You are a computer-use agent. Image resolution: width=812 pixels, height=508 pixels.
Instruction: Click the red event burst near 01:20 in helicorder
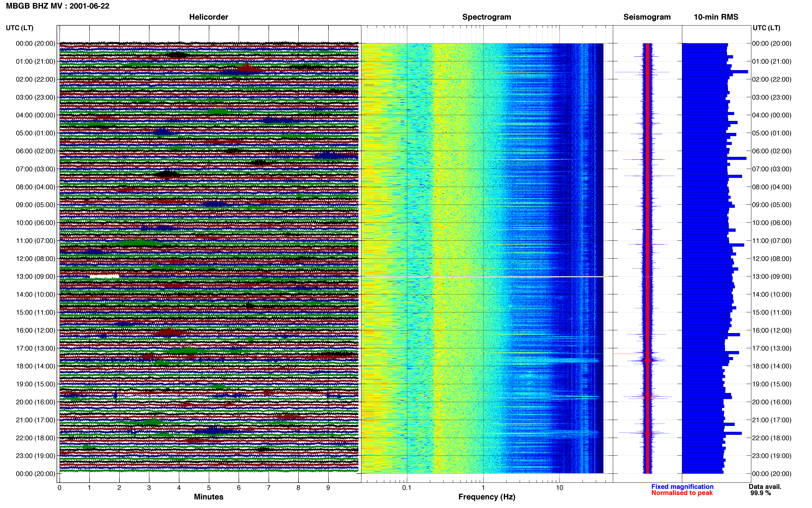tap(248, 68)
